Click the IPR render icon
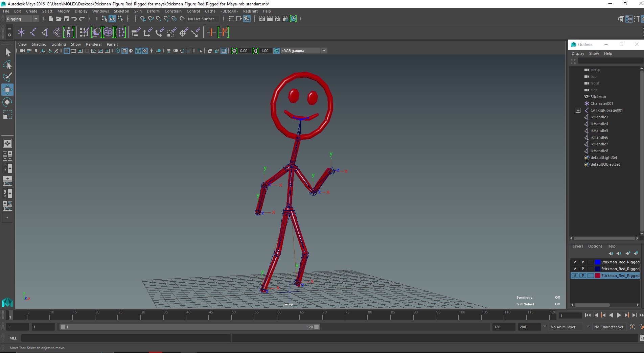 [277, 19]
